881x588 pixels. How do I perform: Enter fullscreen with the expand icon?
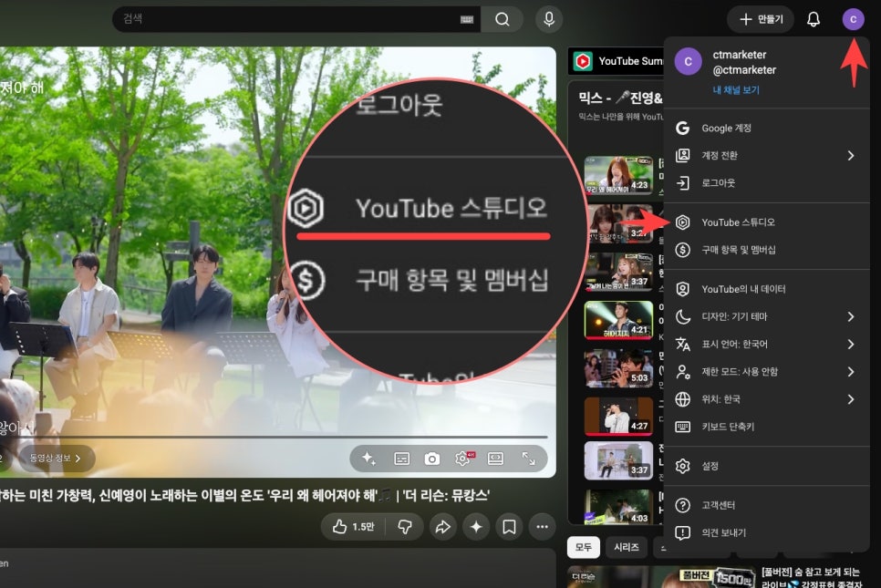[x=528, y=459]
